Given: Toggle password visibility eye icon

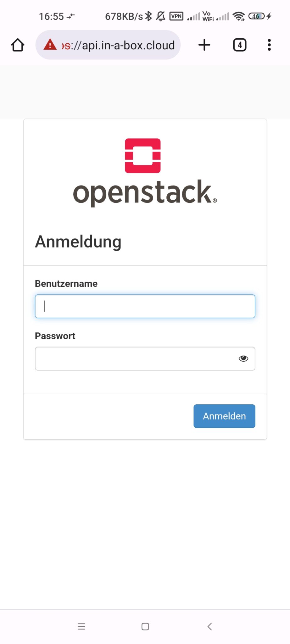Looking at the screenshot, I should click(243, 358).
